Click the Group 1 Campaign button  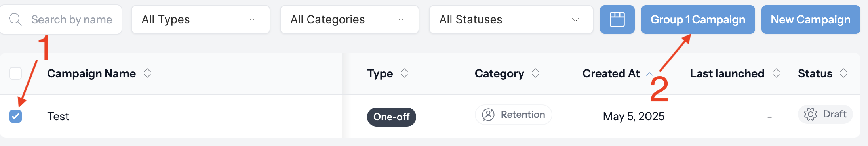(698, 19)
